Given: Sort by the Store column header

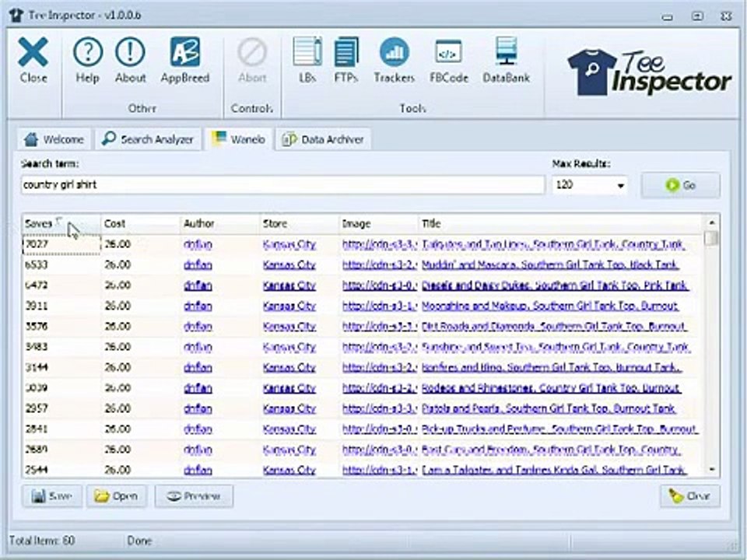Looking at the screenshot, I should pyautogui.click(x=299, y=223).
